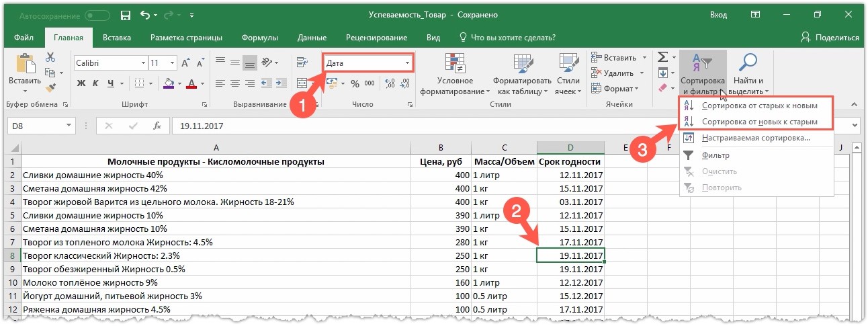The width and height of the screenshot is (868, 326).
Task: Click the Clear eraser icon
Action: coord(662,88)
